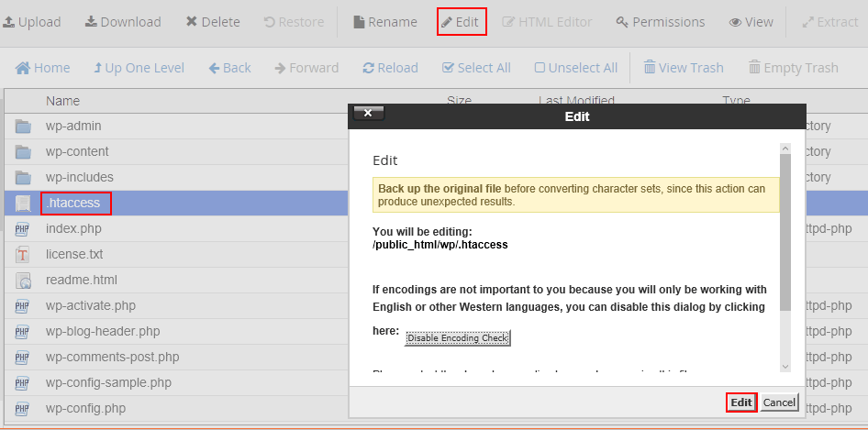The width and height of the screenshot is (868, 430).
Task: Click the wp-blog-header.php PHP icon
Action: click(x=22, y=332)
